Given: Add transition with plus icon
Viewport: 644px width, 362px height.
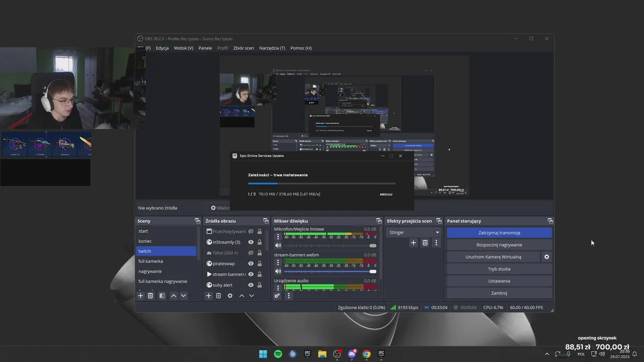Looking at the screenshot, I should 414,243.
